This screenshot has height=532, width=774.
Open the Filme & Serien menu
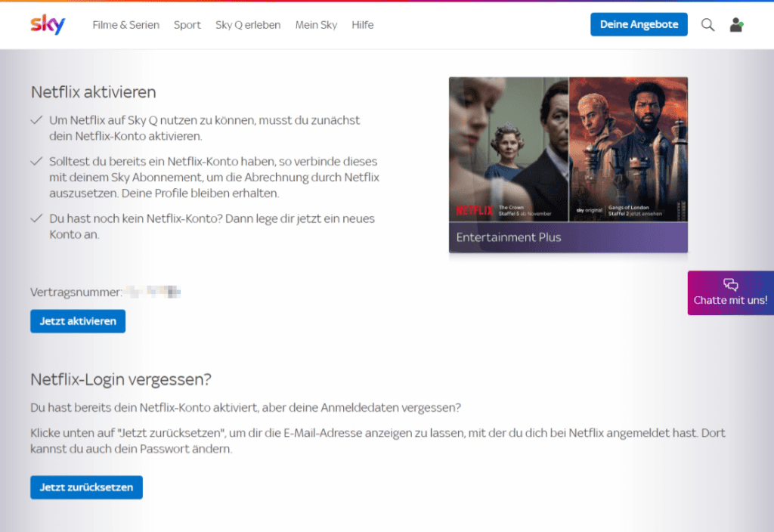125,24
